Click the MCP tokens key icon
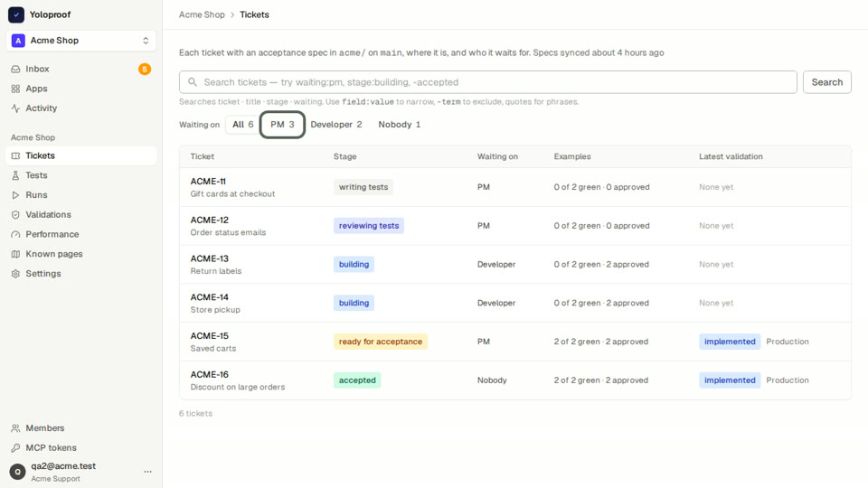The image size is (868, 488). pos(15,448)
